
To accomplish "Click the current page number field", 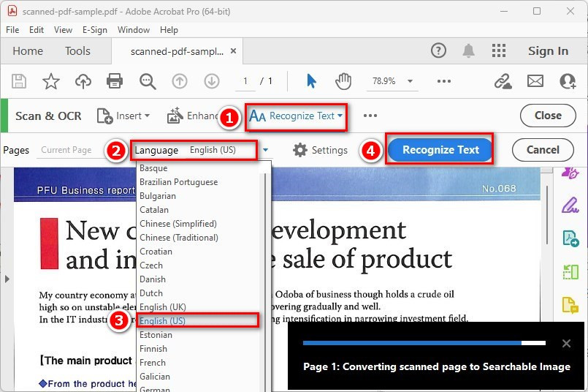I will [246, 81].
